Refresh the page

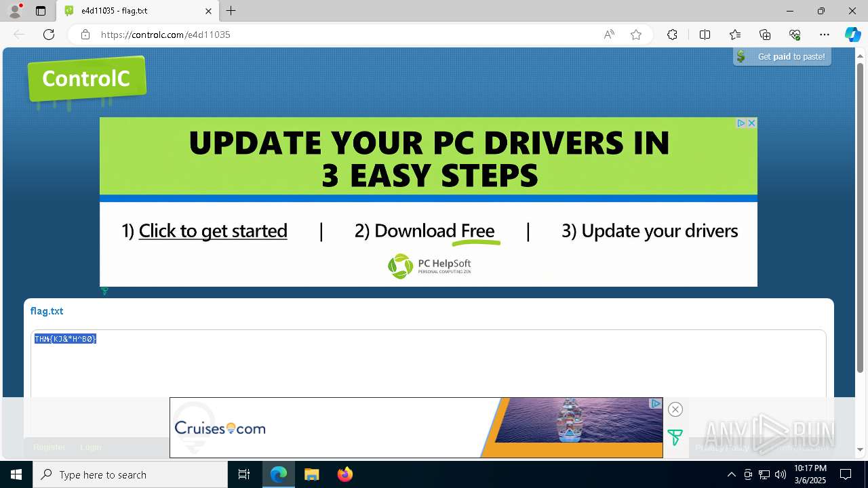(49, 35)
